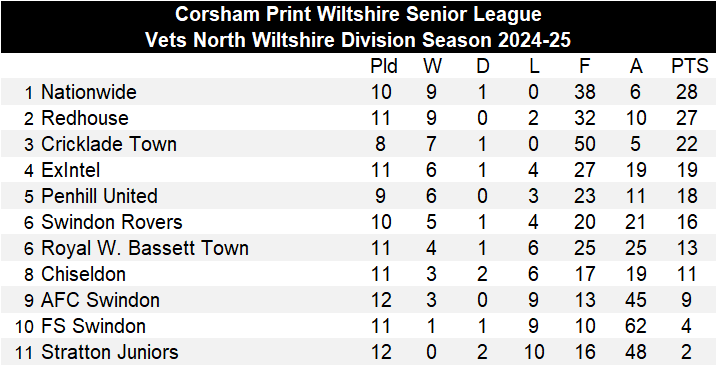
Task: Click Nationwide's 28 points value
Action: (686, 92)
